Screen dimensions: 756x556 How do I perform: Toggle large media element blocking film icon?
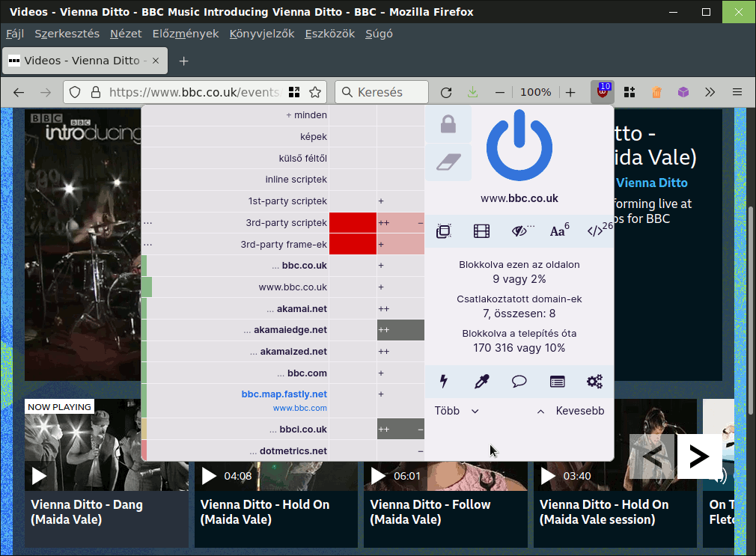coord(481,231)
